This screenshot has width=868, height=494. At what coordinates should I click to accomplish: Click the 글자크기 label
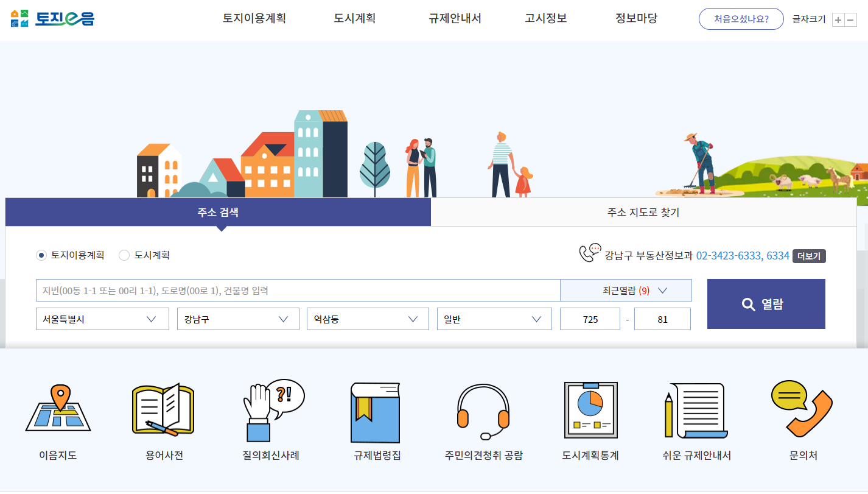click(x=808, y=19)
